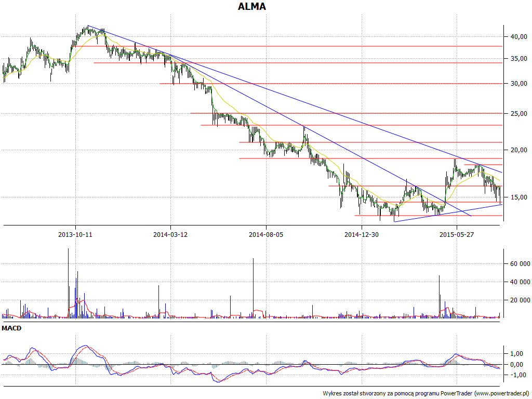The width and height of the screenshot is (532, 399).
Task: Click the 20 000 volume axis label
Action: pyautogui.click(x=520, y=300)
